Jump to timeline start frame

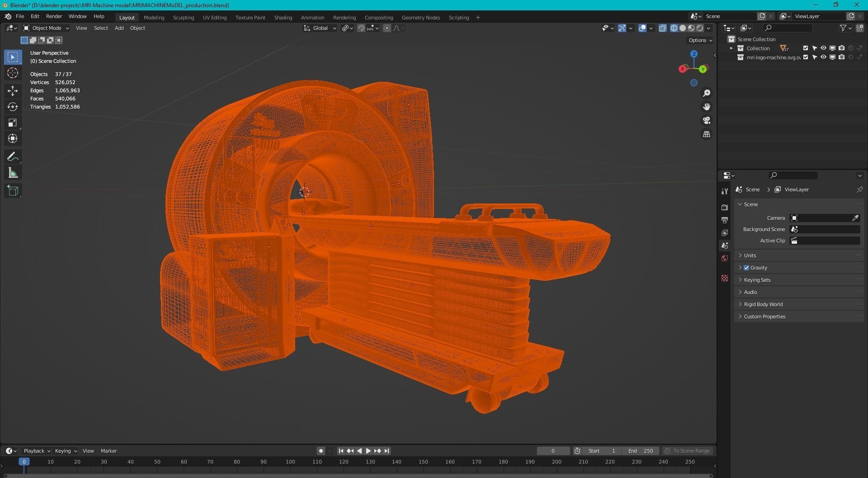tap(341, 451)
